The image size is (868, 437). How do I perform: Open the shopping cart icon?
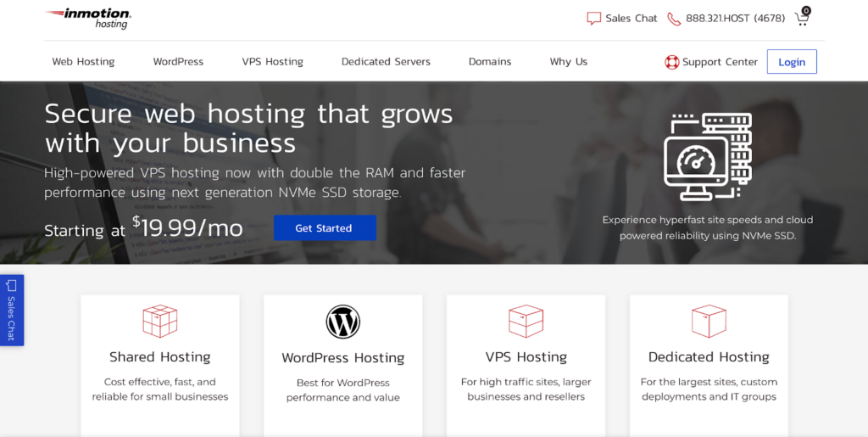tap(802, 17)
